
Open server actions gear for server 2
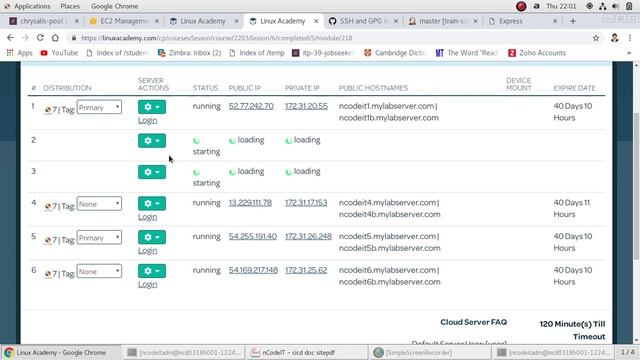(x=151, y=141)
